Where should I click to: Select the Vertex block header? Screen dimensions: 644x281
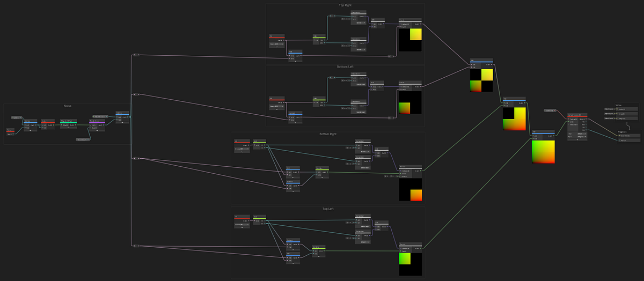[619, 105]
